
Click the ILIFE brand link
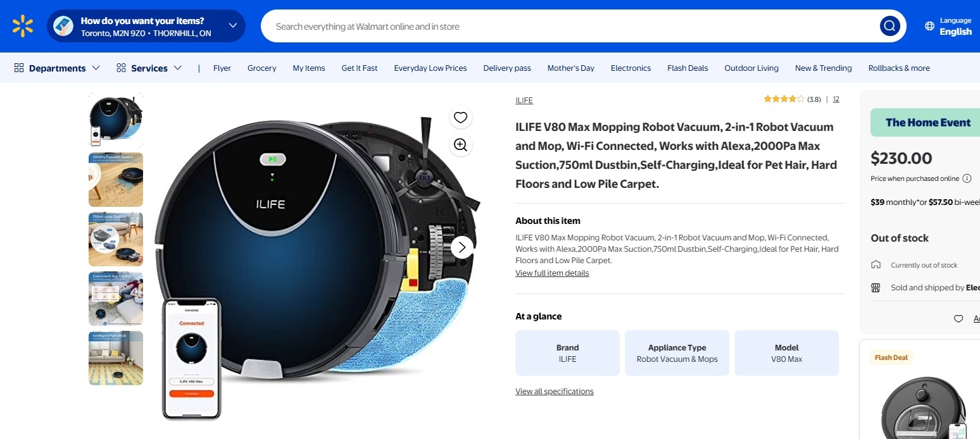(524, 100)
